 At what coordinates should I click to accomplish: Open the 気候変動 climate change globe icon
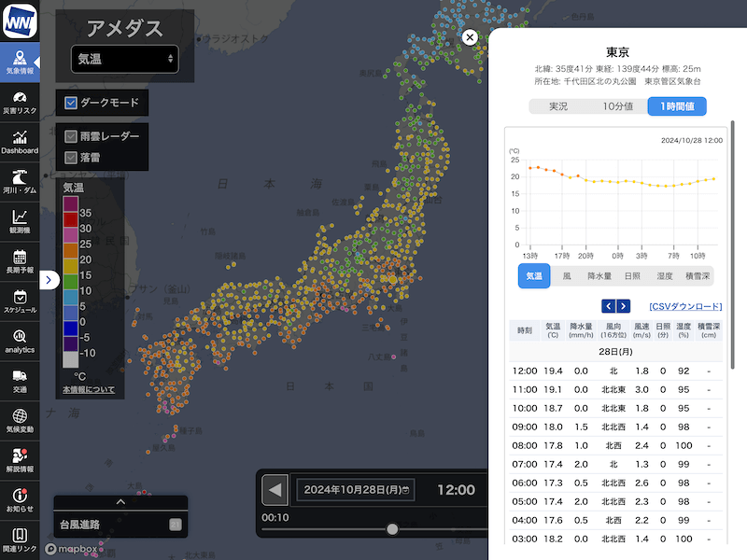tap(20, 420)
